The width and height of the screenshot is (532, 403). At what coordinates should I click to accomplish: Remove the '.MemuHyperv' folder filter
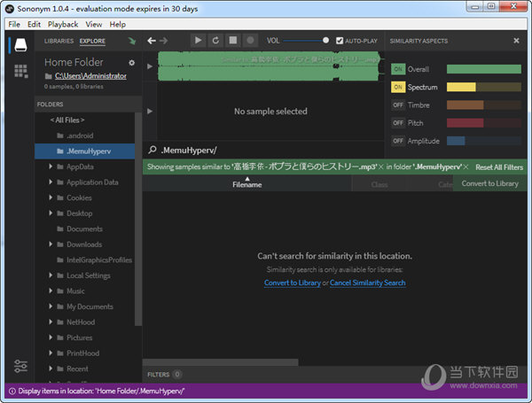(465, 167)
